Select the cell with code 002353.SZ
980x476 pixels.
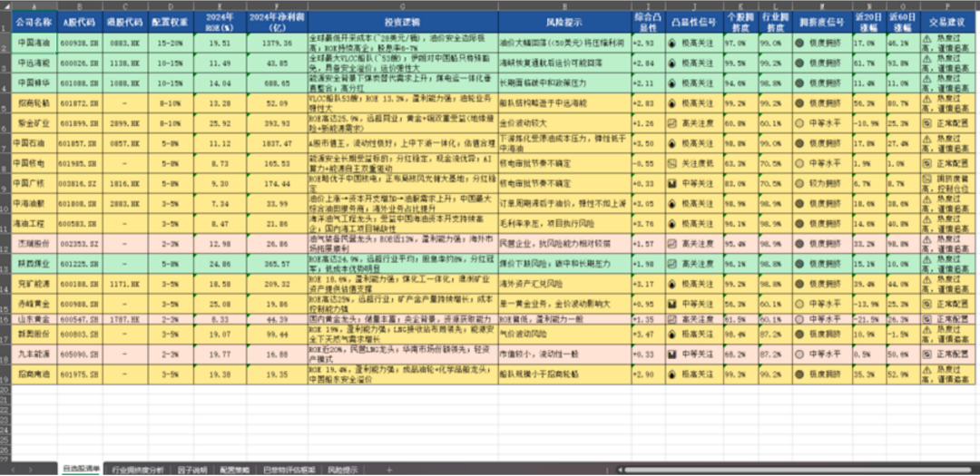point(79,243)
